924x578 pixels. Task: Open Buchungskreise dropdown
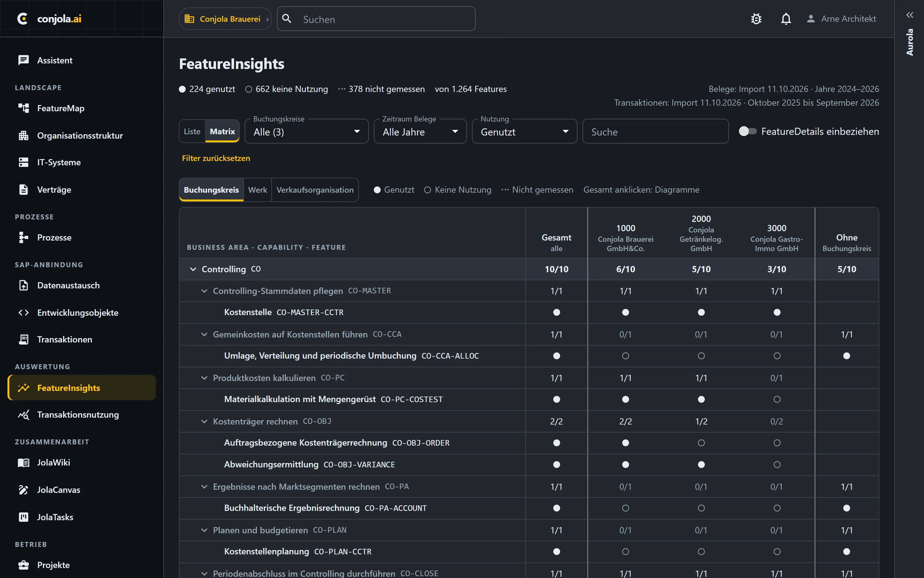pyautogui.click(x=306, y=131)
